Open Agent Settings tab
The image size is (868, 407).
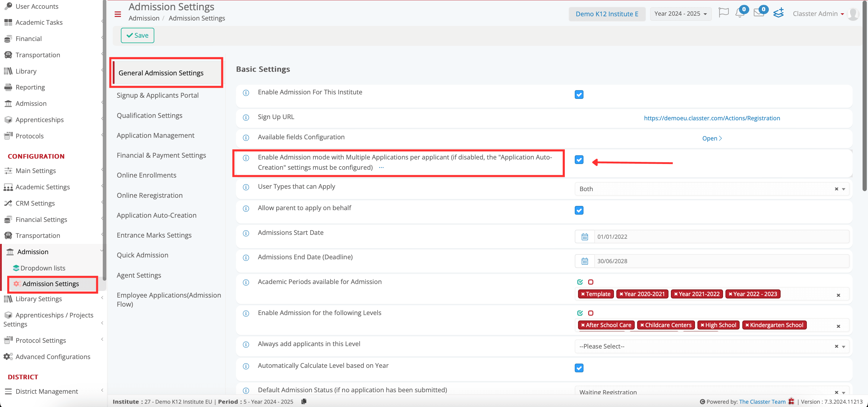click(x=139, y=275)
